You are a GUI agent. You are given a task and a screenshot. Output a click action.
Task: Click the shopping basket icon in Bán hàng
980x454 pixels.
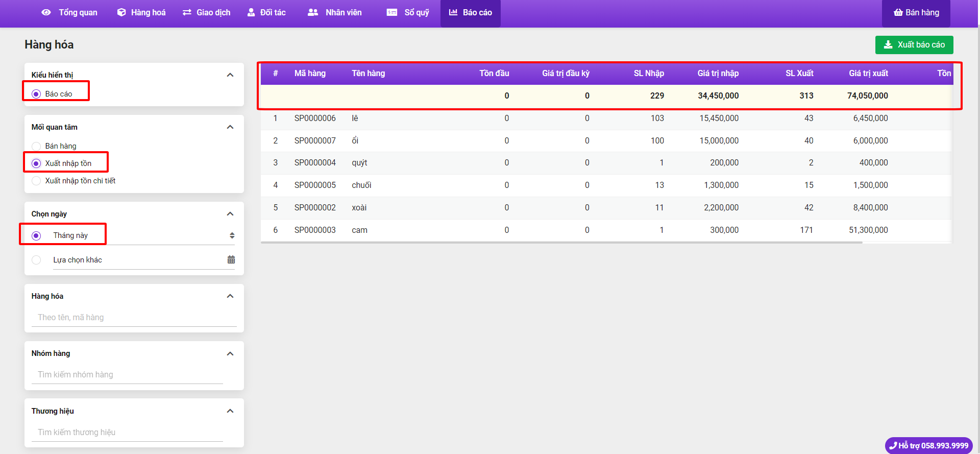898,12
